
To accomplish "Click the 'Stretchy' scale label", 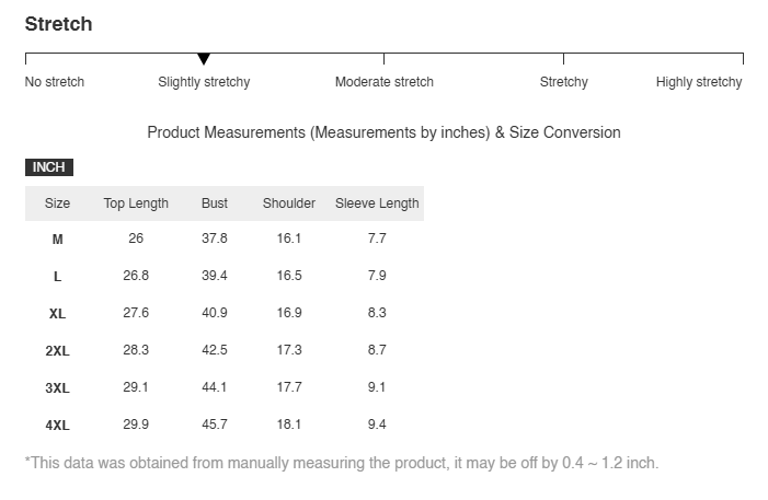I will [x=564, y=82].
